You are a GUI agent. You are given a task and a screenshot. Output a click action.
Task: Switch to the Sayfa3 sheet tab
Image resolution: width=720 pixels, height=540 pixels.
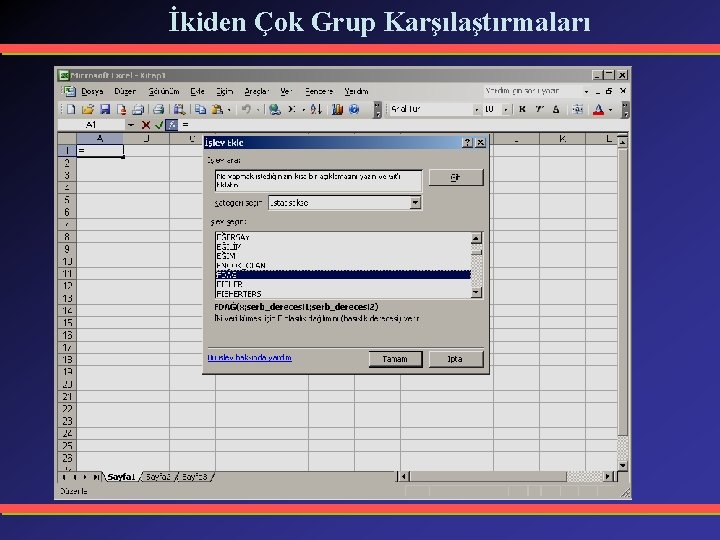pyautogui.click(x=194, y=477)
